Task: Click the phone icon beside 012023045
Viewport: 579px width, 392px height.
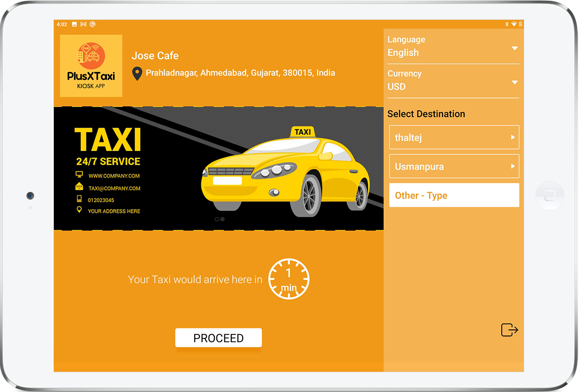Action: (x=79, y=199)
